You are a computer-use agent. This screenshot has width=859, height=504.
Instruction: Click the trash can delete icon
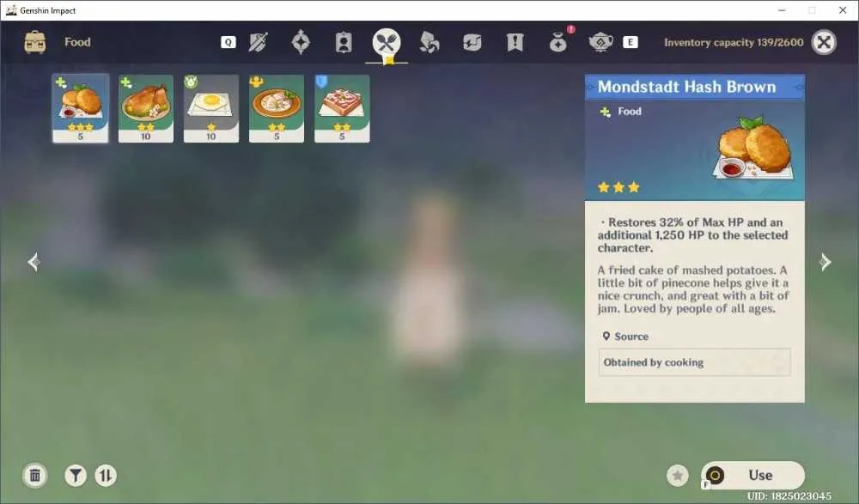coord(35,475)
